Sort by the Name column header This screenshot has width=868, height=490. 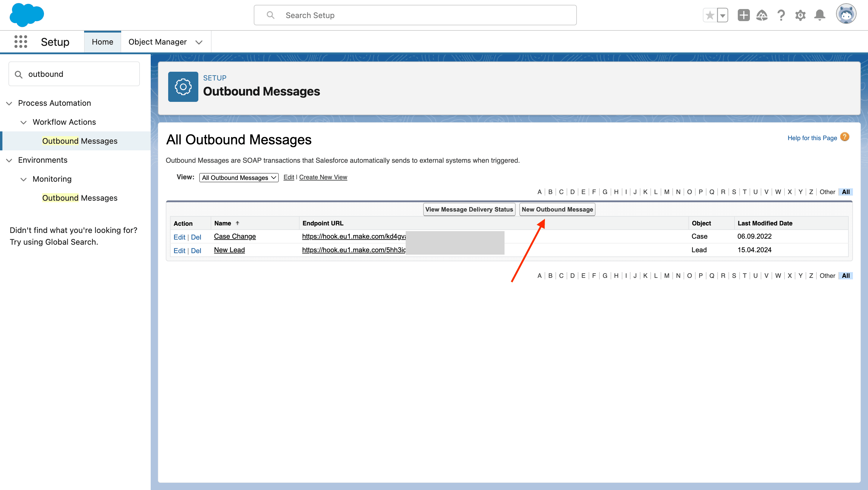point(223,223)
